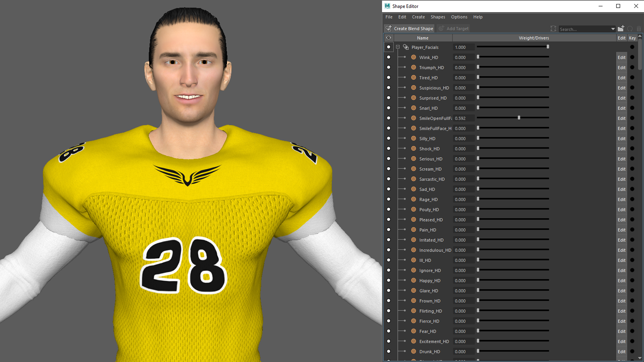
Task: Click the Player_Facials blend shape node icon
Action: click(406, 47)
